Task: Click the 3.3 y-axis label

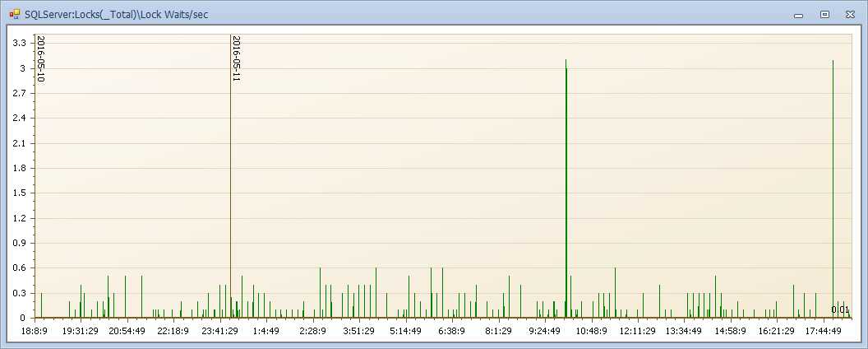Action: 20,43
